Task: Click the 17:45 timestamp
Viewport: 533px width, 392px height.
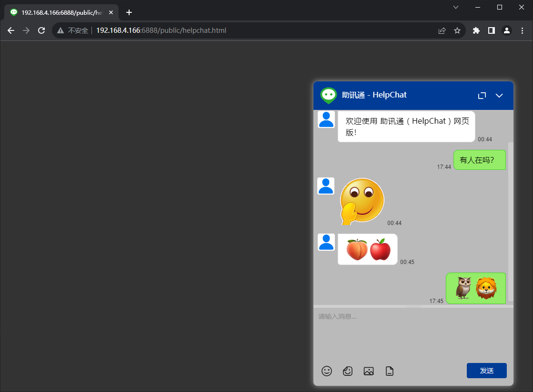Action: pyautogui.click(x=436, y=301)
